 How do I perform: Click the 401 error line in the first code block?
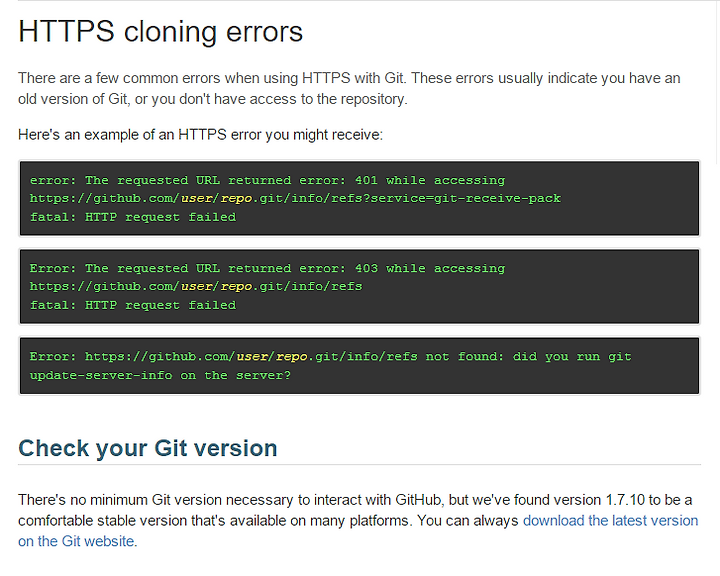pyautogui.click(x=267, y=180)
